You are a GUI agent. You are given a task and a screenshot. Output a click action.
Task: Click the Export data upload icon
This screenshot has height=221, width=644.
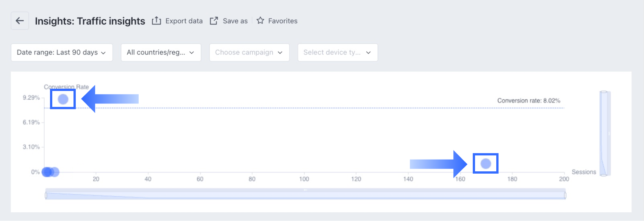pyautogui.click(x=156, y=21)
